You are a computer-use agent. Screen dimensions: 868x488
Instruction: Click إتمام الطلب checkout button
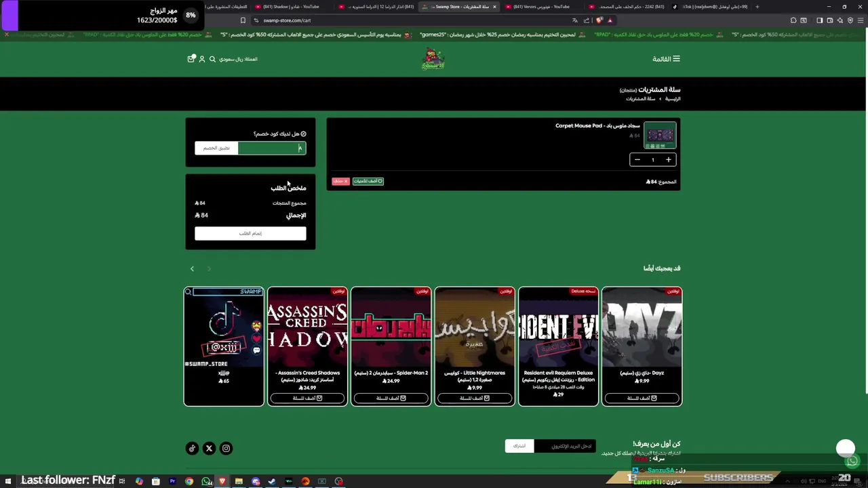(x=250, y=233)
